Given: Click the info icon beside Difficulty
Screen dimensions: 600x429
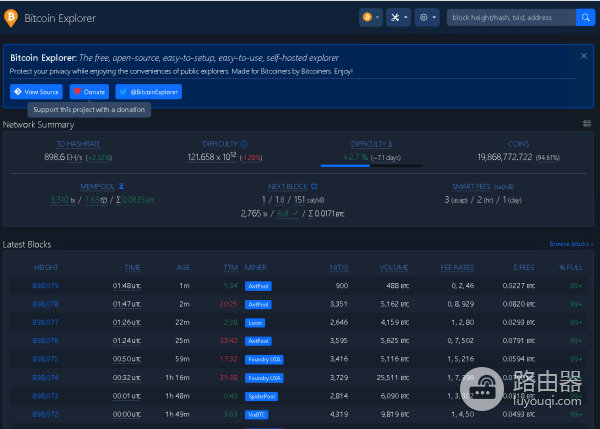Looking at the screenshot, I should (x=245, y=144).
